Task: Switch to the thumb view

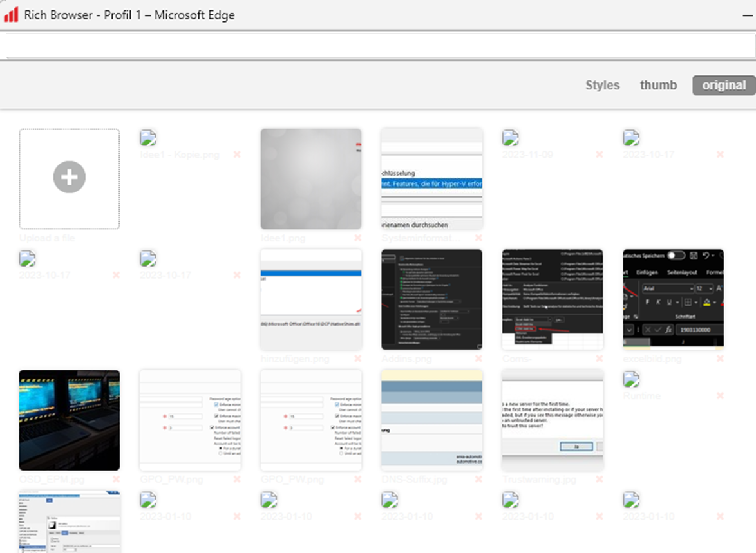Action: pyautogui.click(x=658, y=86)
